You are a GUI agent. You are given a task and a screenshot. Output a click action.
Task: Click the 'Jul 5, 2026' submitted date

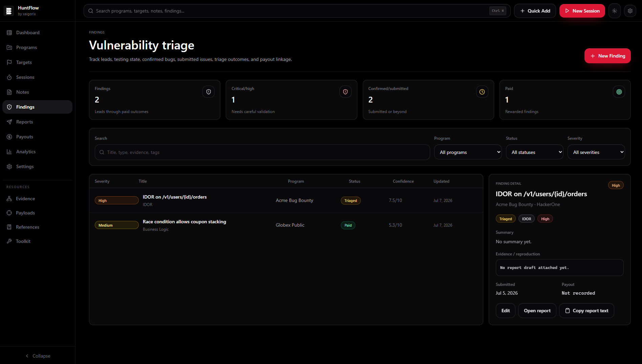(x=507, y=293)
